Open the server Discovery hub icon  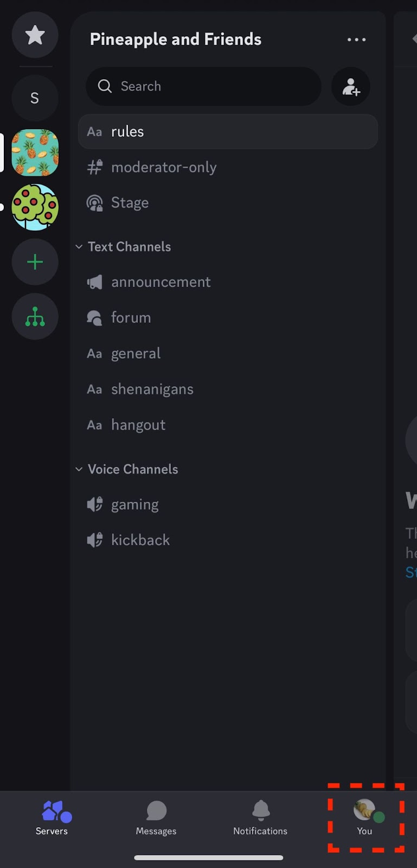click(35, 316)
